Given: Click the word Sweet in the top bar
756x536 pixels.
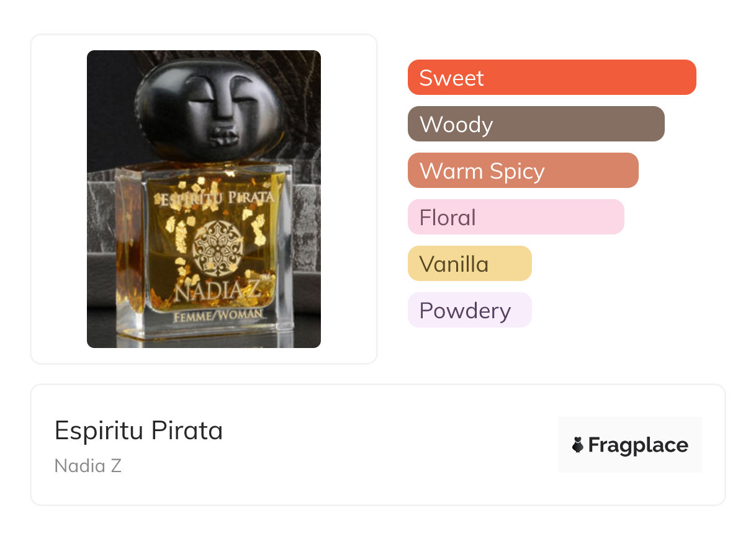Looking at the screenshot, I should point(451,78).
